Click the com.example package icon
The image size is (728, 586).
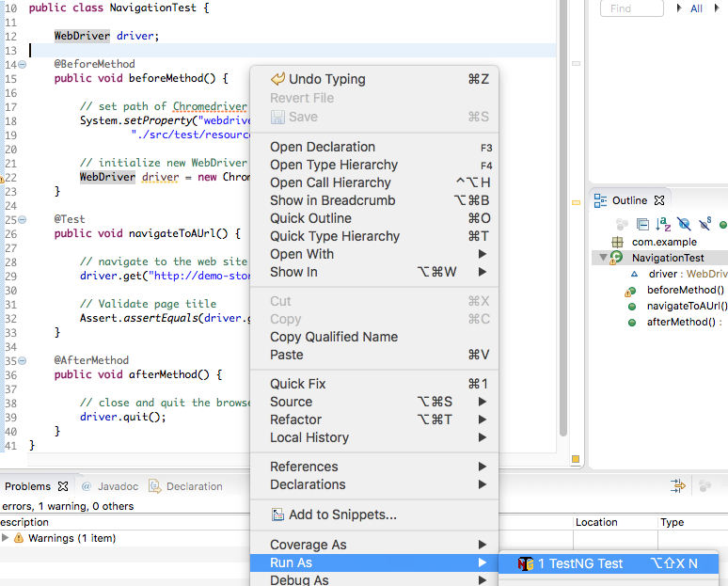617,242
